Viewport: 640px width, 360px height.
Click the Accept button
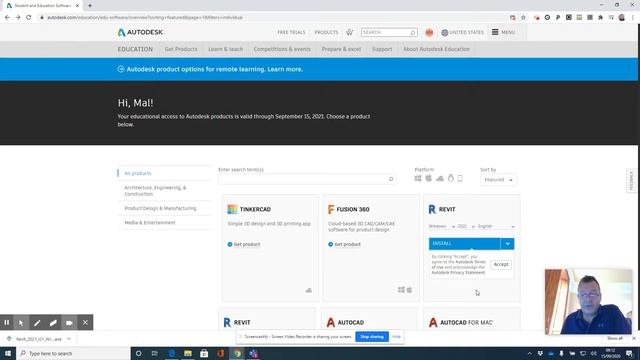(x=501, y=264)
